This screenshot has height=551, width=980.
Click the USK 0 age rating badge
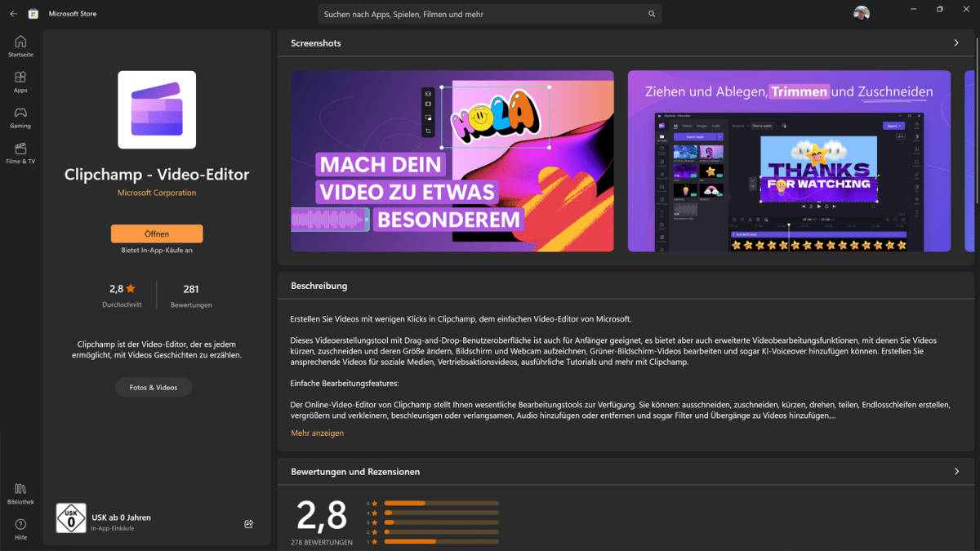pyautogui.click(x=71, y=518)
